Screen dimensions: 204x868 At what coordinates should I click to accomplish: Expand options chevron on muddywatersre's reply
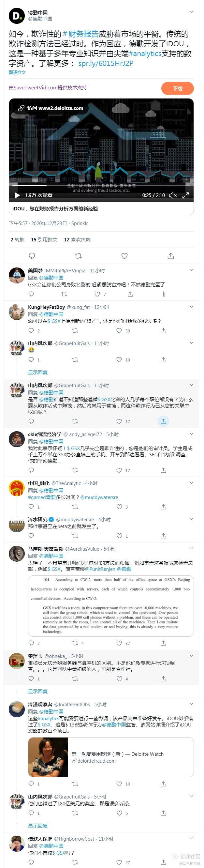click(191, 519)
